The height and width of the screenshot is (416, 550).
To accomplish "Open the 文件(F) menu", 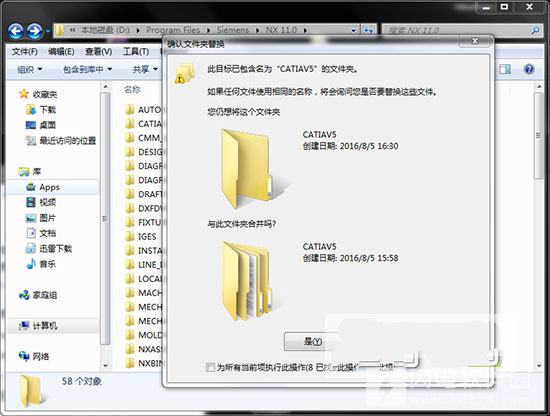I will point(25,52).
